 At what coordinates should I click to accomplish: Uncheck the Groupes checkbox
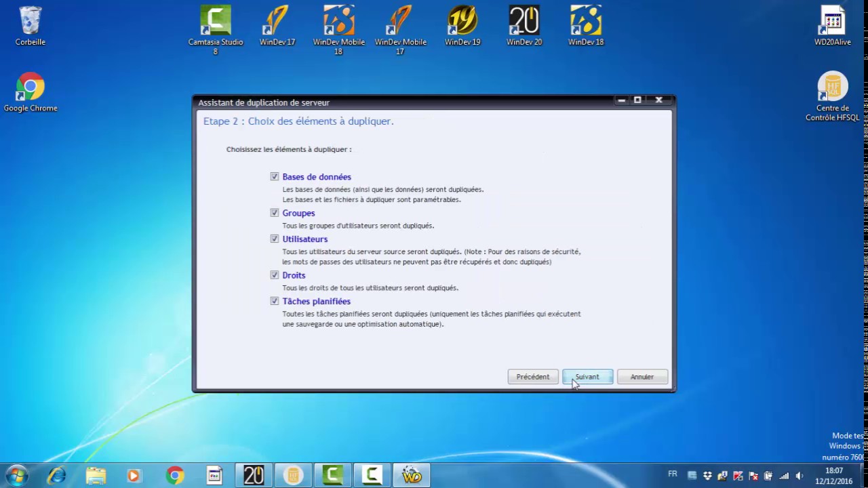(x=275, y=213)
